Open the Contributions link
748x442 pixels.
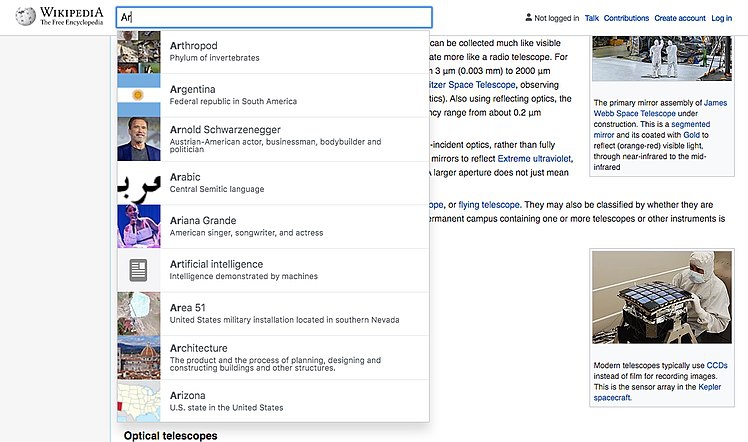click(x=627, y=18)
